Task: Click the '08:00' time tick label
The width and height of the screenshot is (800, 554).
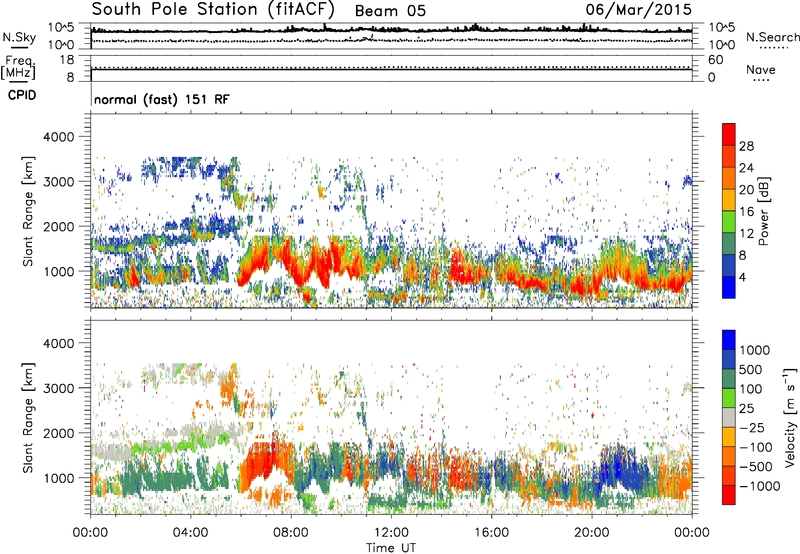Action: (291, 533)
